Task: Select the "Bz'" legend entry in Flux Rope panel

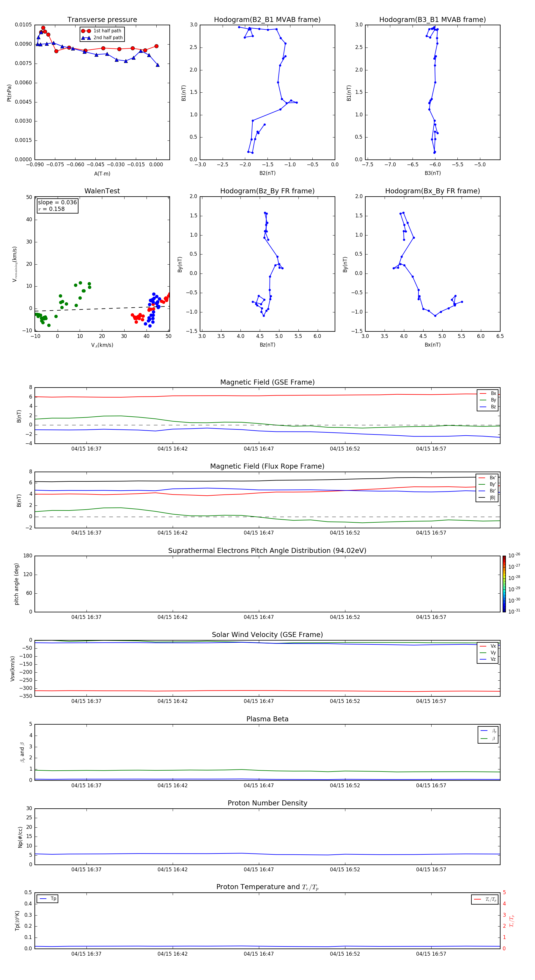Action: point(487,491)
